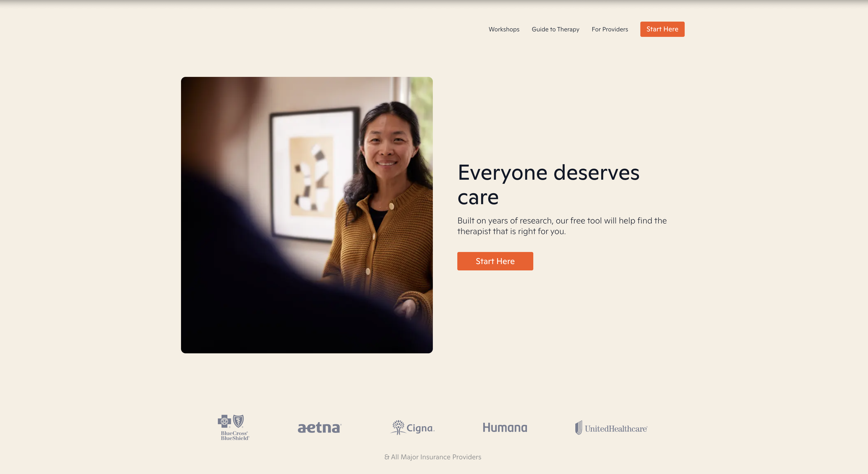868x474 pixels.
Task: Open the Workshops menu item
Action: (x=504, y=29)
